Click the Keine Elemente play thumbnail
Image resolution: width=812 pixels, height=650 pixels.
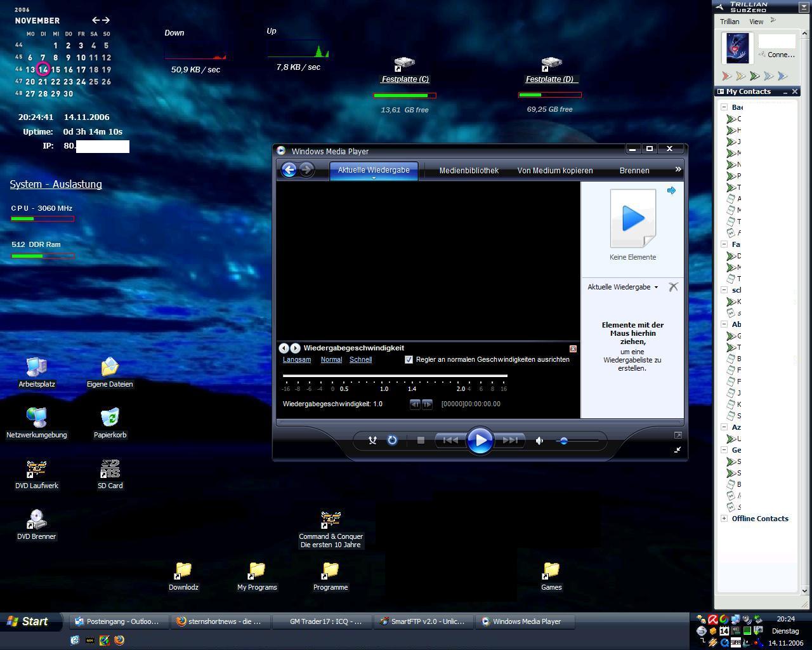632,218
